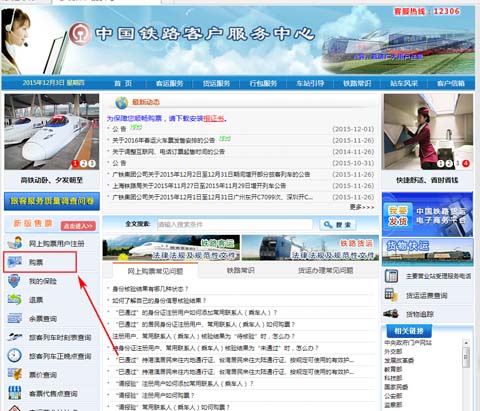The image size is (480, 411).
Task: Open the 客户信箱 menu item
Action: [x=451, y=83]
